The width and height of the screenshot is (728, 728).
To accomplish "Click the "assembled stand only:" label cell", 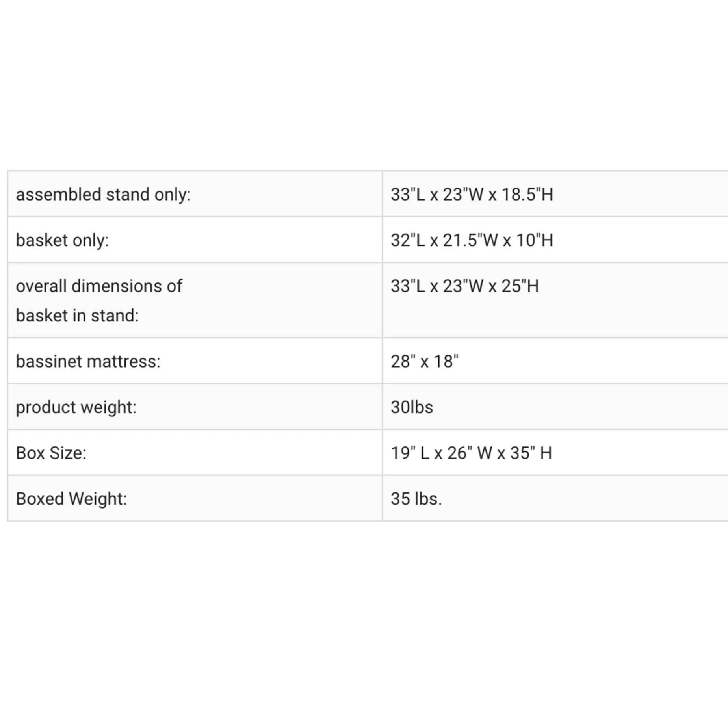I will (103, 195).
